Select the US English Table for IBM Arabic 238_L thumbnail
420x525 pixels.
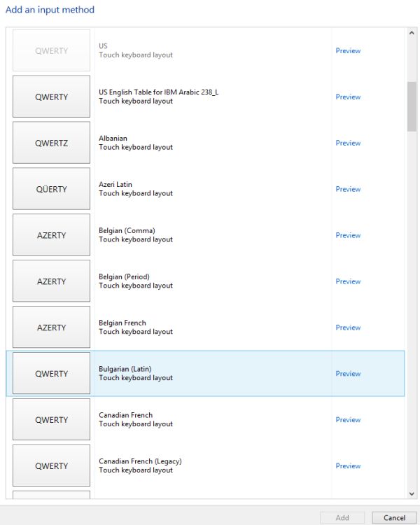click(x=52, y=97)
